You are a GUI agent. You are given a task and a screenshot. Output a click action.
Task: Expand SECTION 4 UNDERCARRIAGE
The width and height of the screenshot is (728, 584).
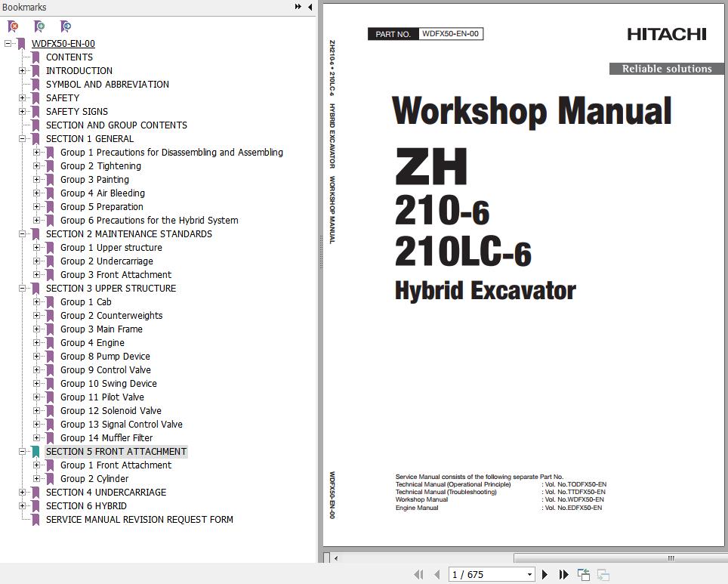[22, 493]
